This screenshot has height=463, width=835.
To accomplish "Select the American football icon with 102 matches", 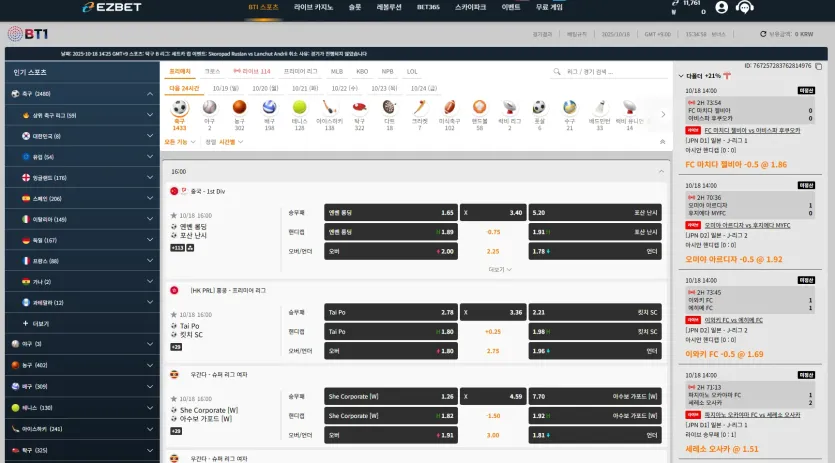I will [x=449, y=108].
